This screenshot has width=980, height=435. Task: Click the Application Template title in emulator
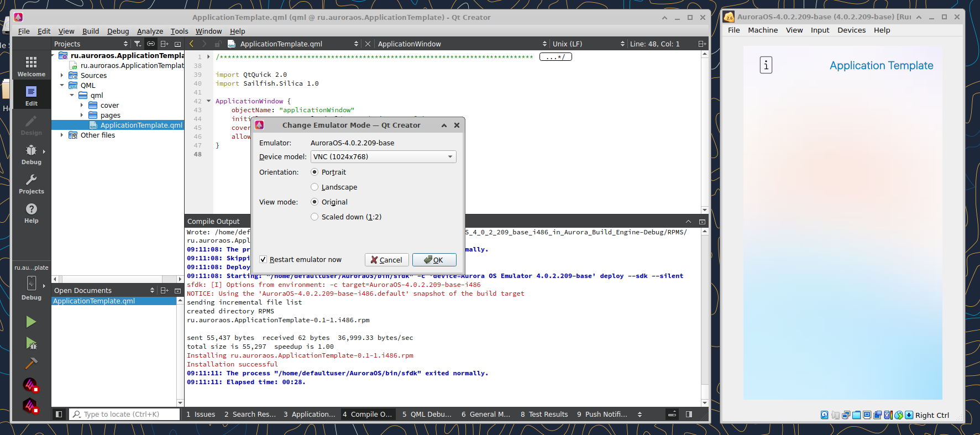881,65
